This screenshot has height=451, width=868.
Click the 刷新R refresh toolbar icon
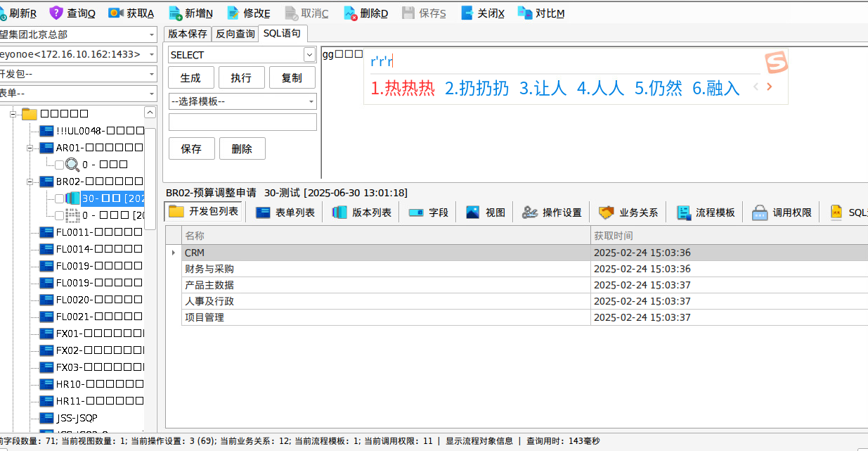4,13
